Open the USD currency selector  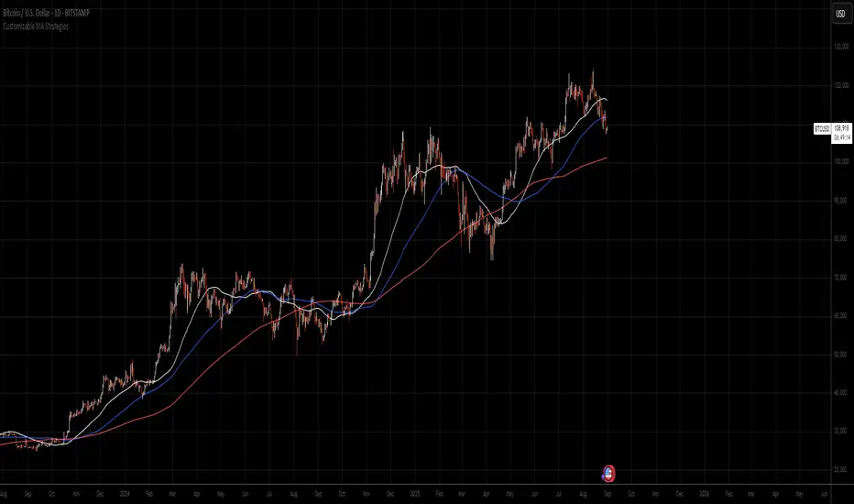pos(840,14)
